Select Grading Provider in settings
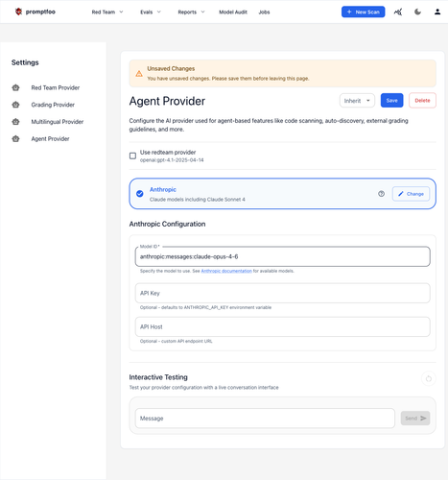Screen dimensions: 448x480 click(53, 105)
